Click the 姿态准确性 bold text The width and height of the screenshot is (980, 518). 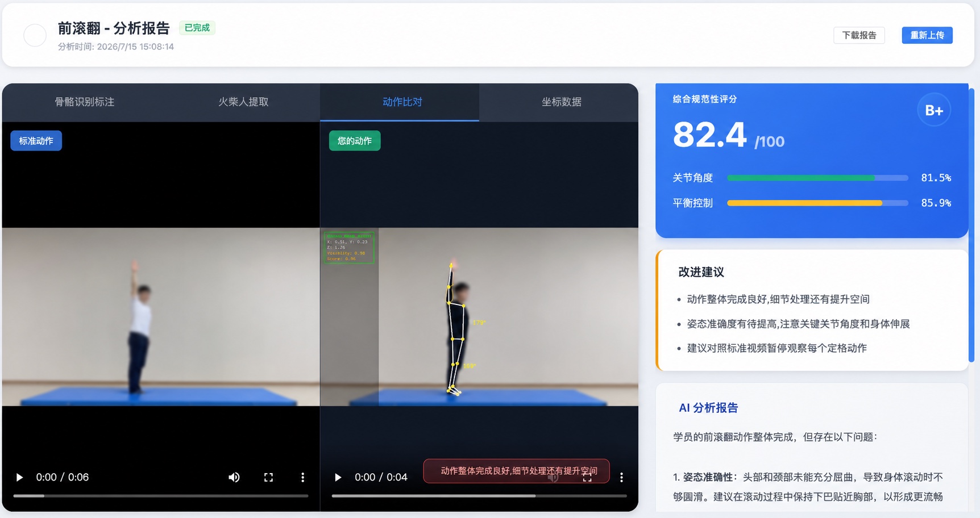click(x=708, y=477)
